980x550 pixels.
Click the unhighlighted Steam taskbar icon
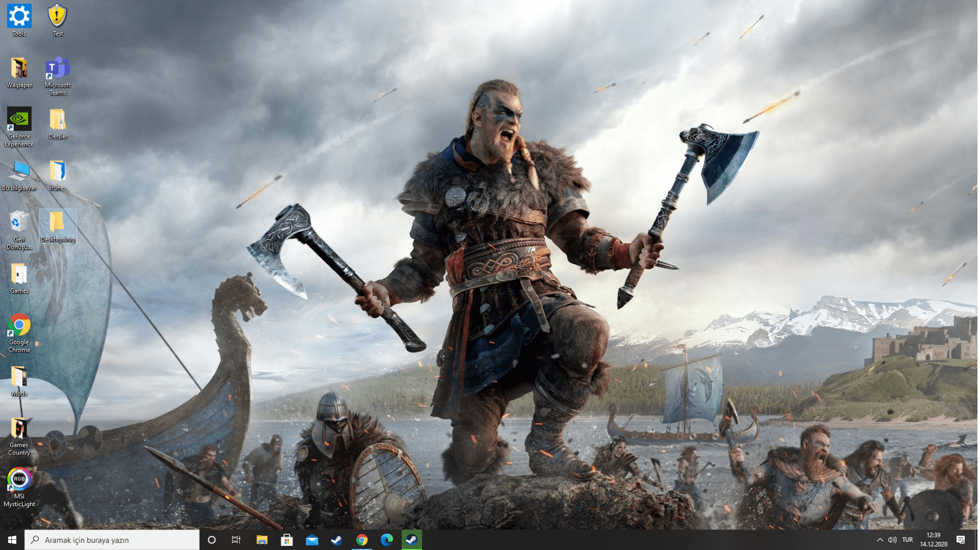point(337,540)
